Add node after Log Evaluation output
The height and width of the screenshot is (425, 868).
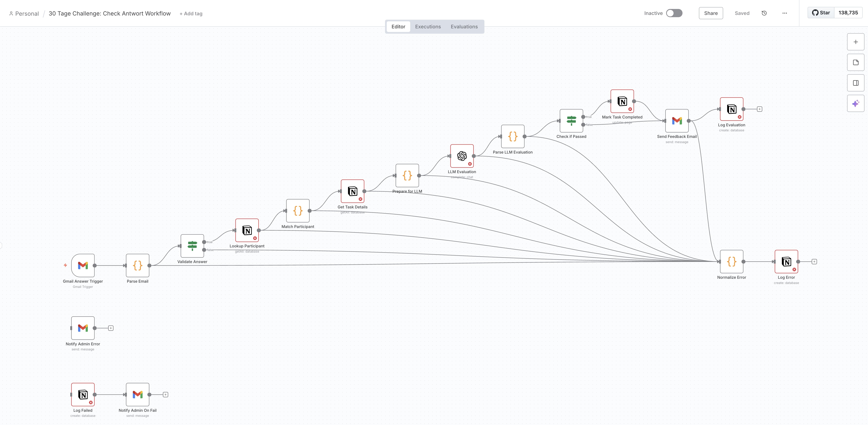pyautogui.click(x=759, y=109)
